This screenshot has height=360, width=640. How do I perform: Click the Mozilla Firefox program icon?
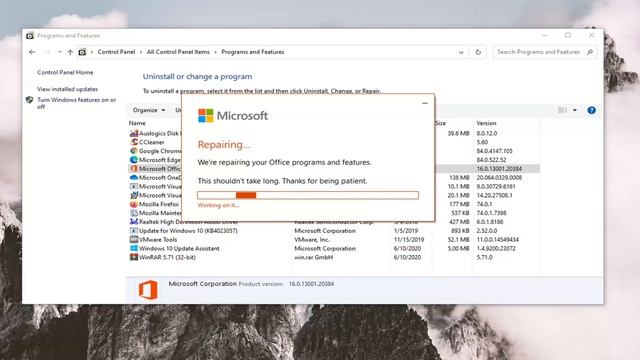click(x=133, y=204)
